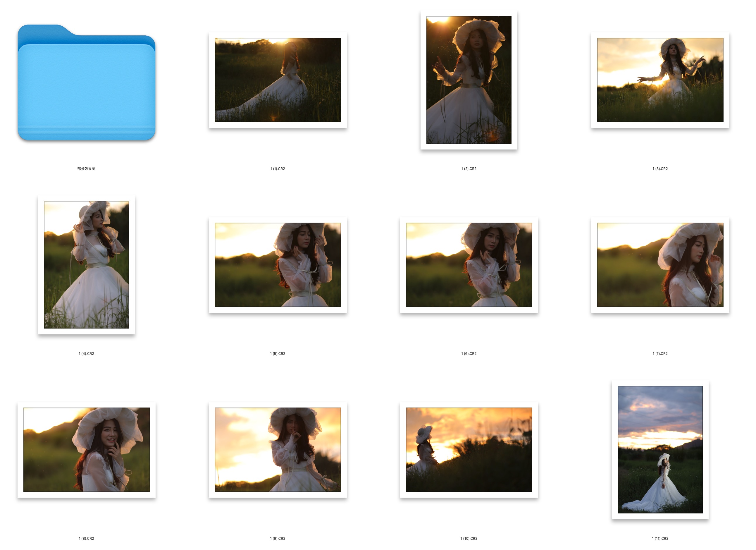Click the 1 (9).CR2 sunset thumbnail
Viewport: 756px width, 550px height.
click(278, 449)
